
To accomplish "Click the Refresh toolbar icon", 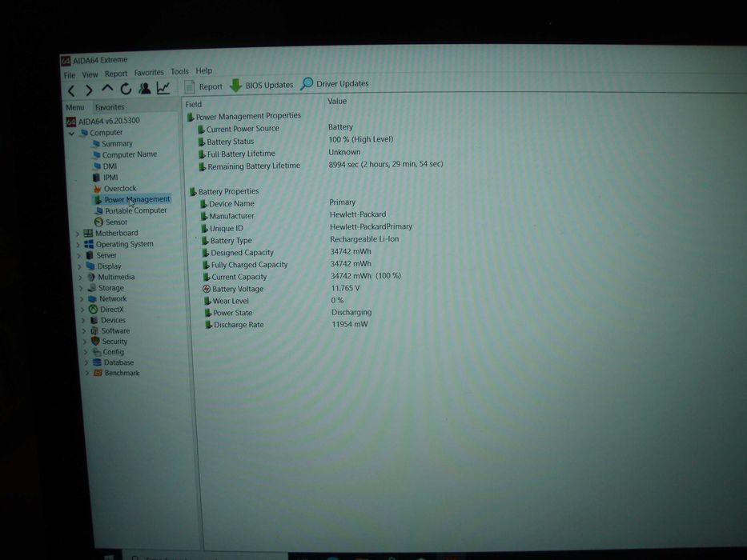I will pos(126,89).
